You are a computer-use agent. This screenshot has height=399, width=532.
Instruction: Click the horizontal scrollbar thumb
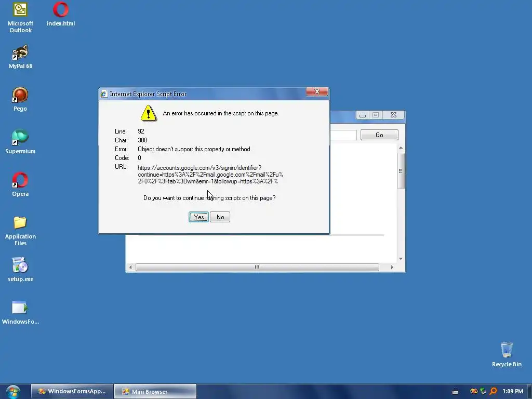coord(257,268)
